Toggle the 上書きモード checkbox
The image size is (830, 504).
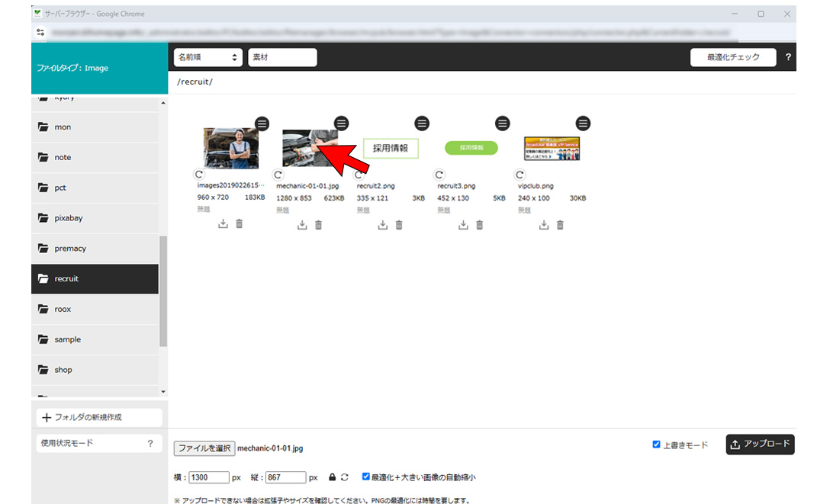[656, 445]
